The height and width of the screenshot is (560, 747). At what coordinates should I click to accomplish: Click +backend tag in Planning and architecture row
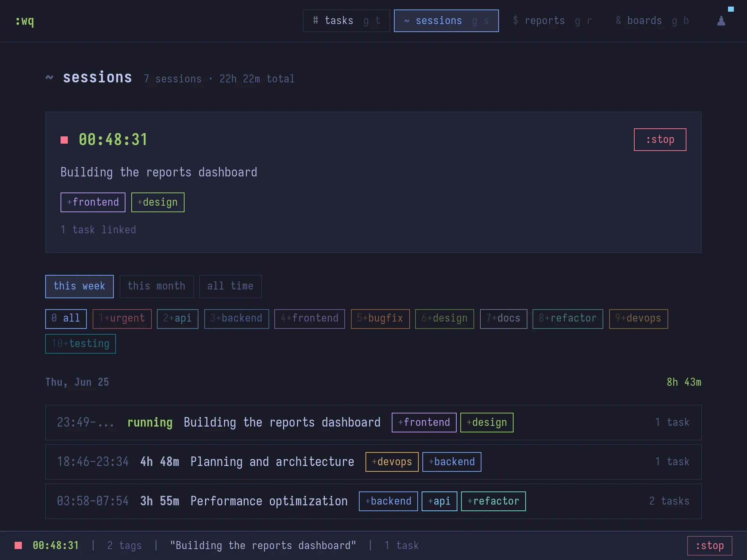point(452,462)
